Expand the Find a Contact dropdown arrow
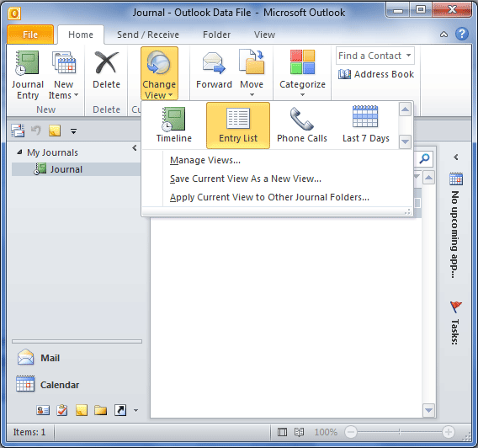 point(408,56)
